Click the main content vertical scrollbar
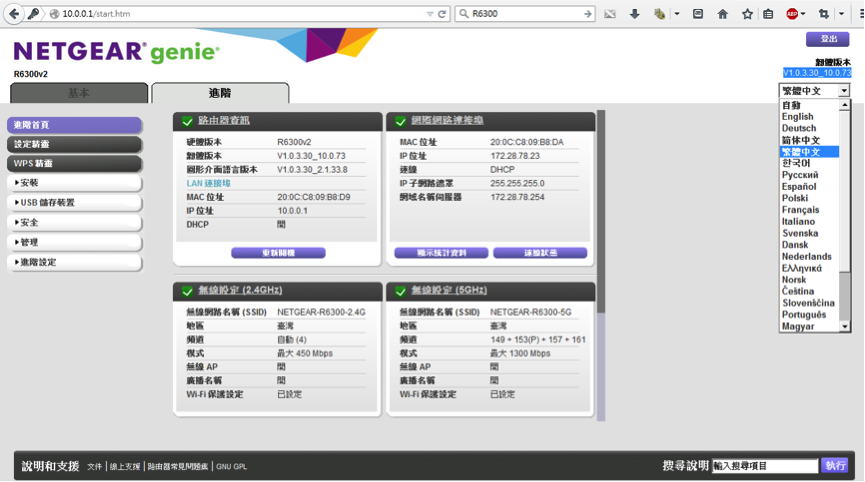 [x=601, y=265]
